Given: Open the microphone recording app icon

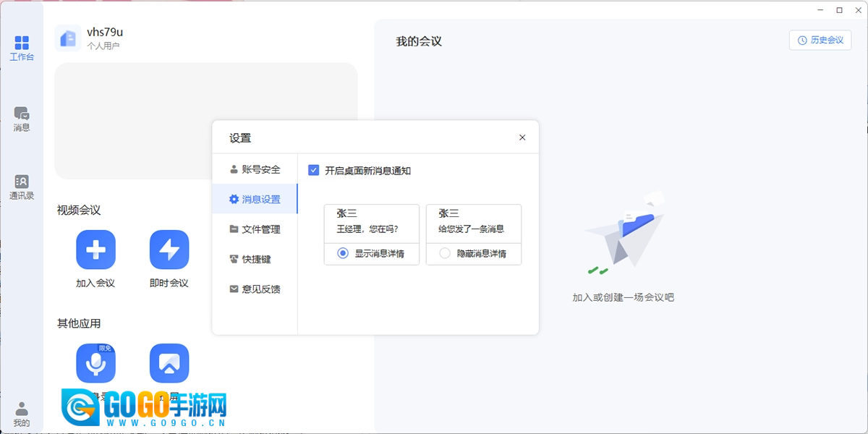Looking at the screenshot, I should (x=95, y=363).
